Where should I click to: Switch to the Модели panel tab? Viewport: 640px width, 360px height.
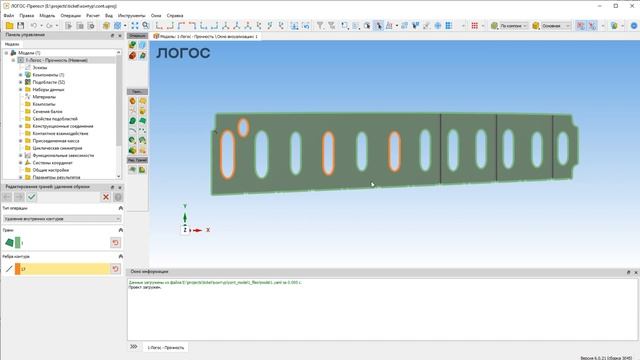pyautogui.click(x=12, y=44)
